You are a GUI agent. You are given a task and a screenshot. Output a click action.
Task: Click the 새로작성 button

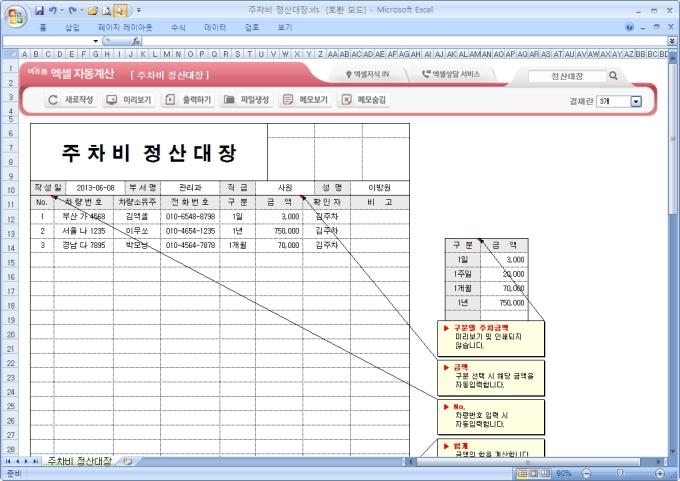(x=71, y=100)
